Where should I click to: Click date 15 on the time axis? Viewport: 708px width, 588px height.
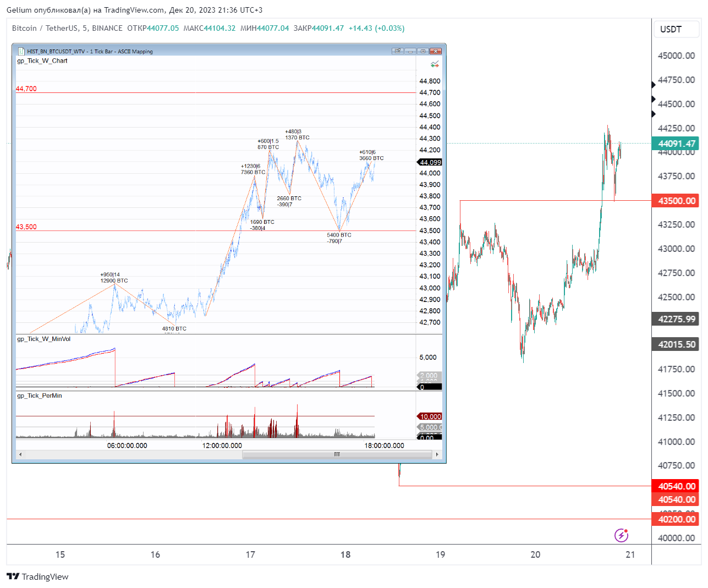[60, 554]
